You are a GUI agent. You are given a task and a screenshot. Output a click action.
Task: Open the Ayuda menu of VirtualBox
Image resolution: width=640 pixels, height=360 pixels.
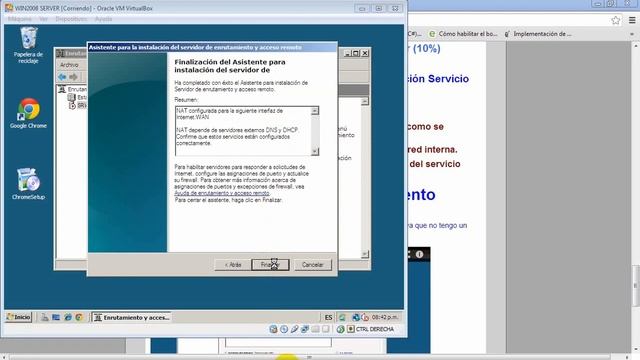click(103, 19)
